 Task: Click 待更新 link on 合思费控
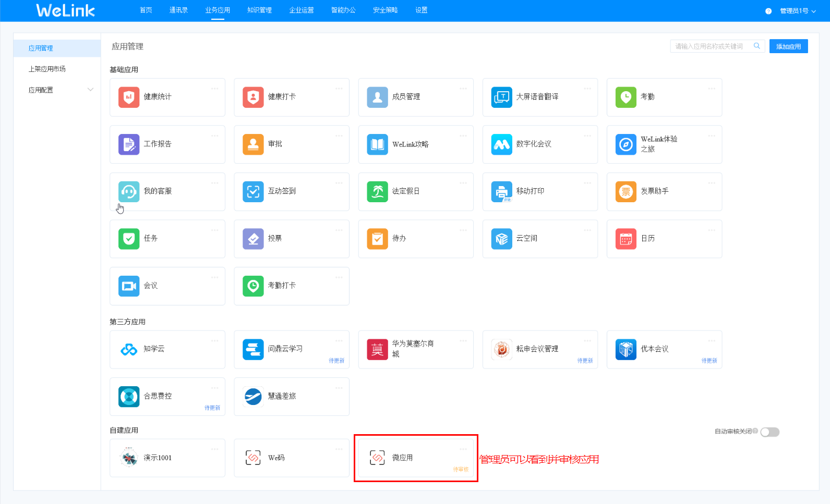point(212,408)
